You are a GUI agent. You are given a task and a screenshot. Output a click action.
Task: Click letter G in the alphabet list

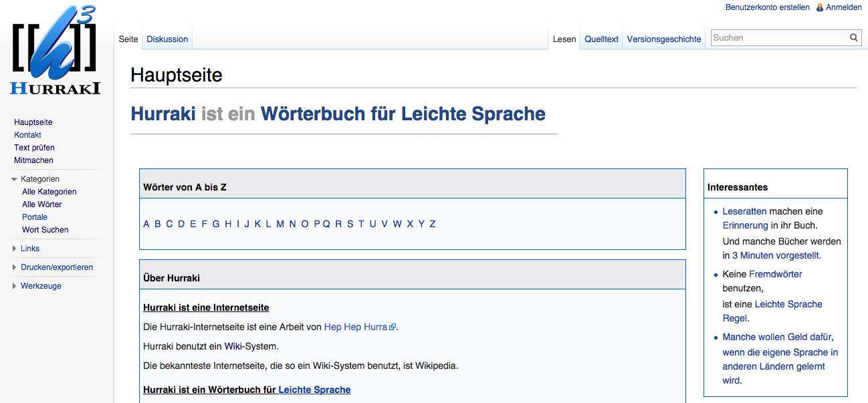click(x=216, y=224)
